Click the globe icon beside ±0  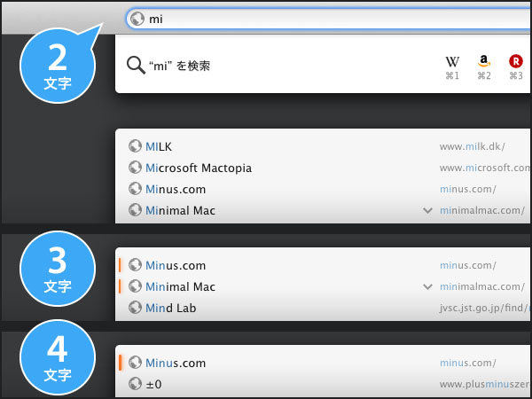tap(135, 384)
